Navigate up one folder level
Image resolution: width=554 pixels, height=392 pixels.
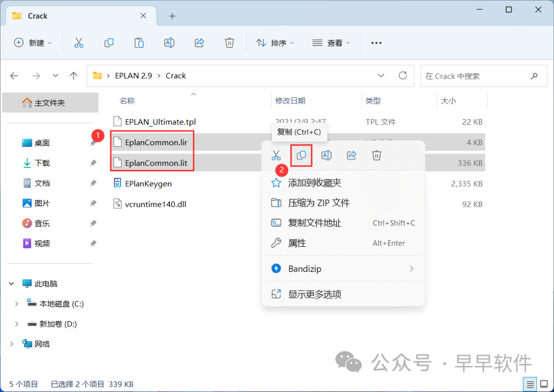tap(73, 76)
